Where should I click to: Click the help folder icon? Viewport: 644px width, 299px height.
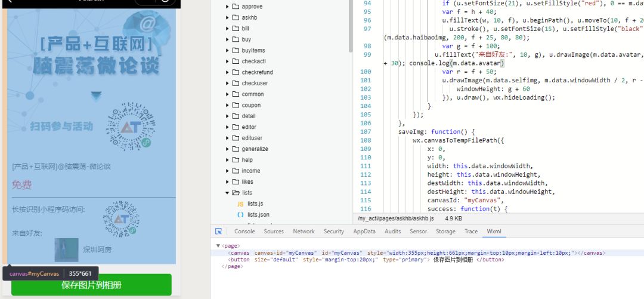pos(236,159)
